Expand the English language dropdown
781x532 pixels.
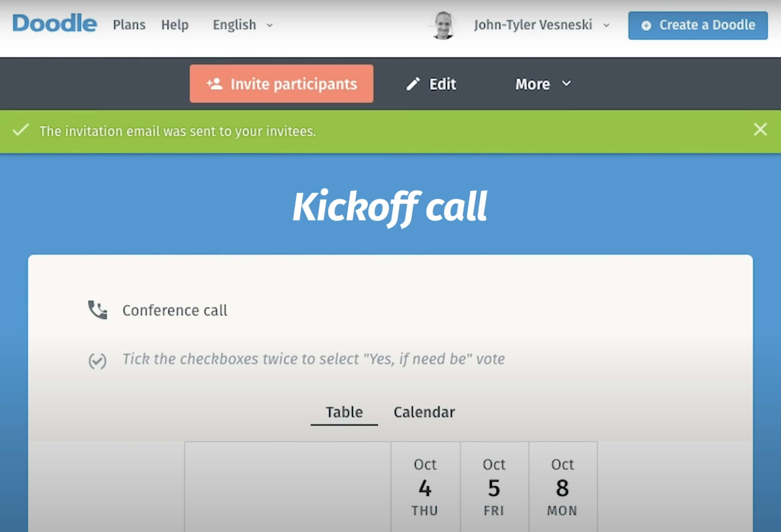243,25
